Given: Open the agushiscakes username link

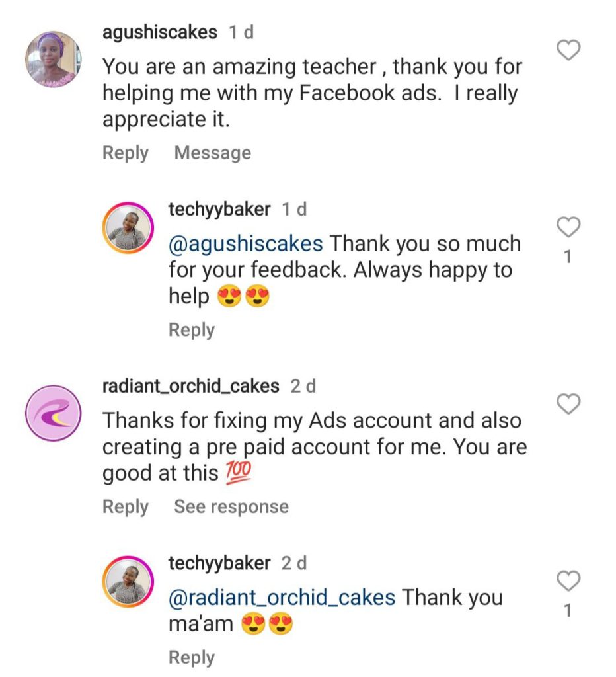Looking at the screenshot, I should click(x=160, y=32).
